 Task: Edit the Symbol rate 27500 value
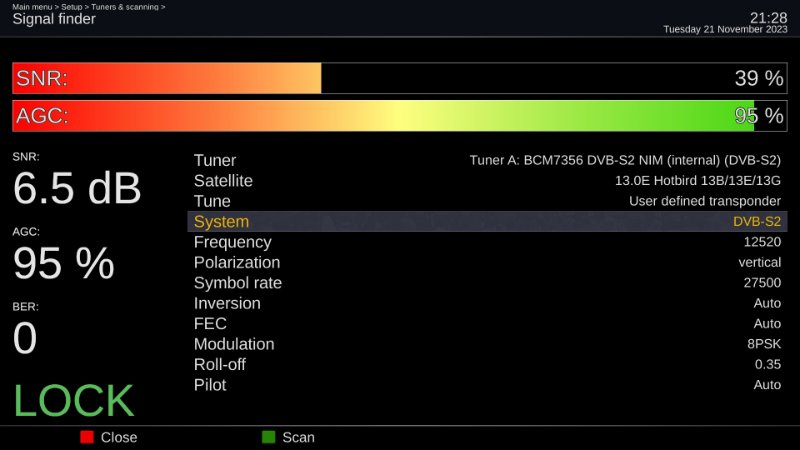487,283
